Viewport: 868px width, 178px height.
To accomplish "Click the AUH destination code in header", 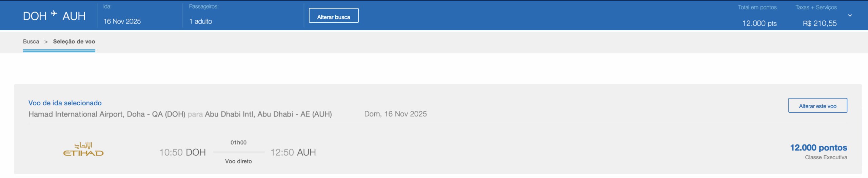I will pos(74,16).
